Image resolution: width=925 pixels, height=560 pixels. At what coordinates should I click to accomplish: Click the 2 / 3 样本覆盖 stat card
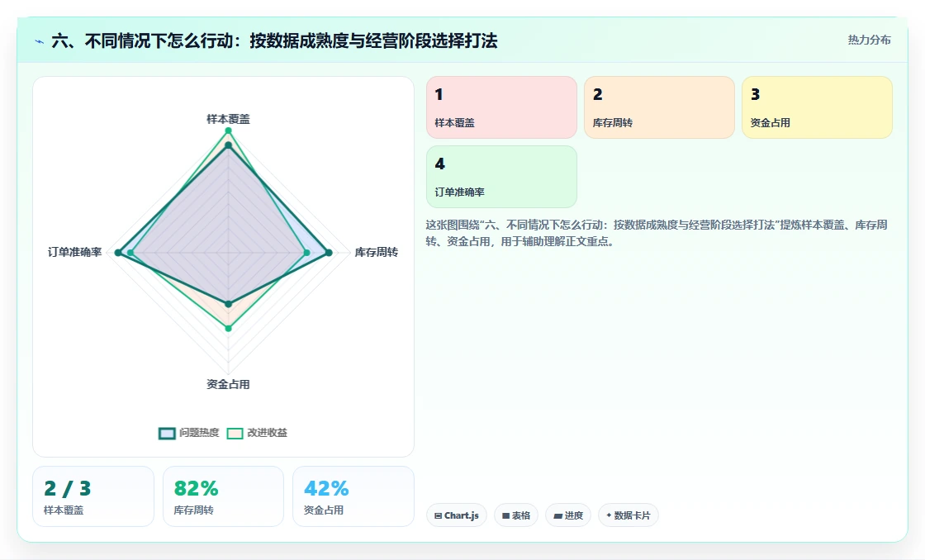(93, 496)
